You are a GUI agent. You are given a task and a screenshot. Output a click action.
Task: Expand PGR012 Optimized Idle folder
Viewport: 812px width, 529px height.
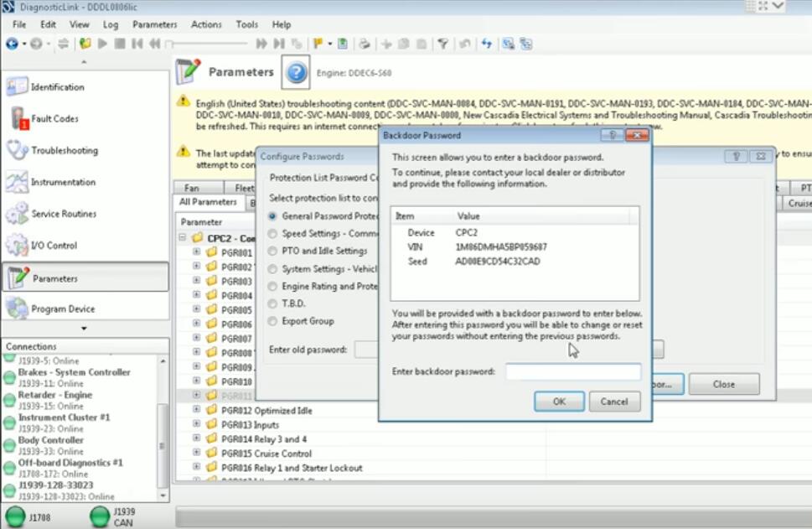tap(197, 410)
